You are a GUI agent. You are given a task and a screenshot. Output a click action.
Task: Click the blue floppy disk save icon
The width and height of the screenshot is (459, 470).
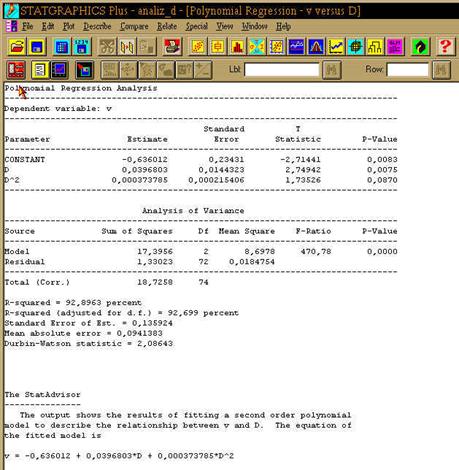pos(37,47)
